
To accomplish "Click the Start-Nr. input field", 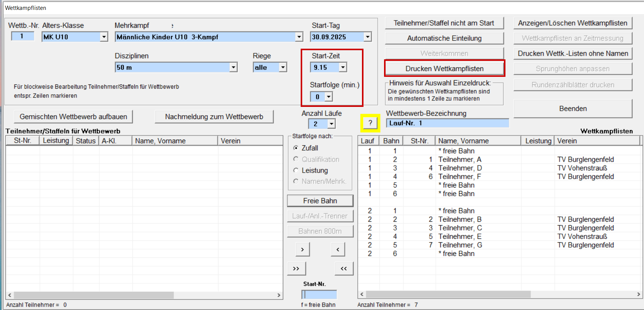I will click(319, 294).
